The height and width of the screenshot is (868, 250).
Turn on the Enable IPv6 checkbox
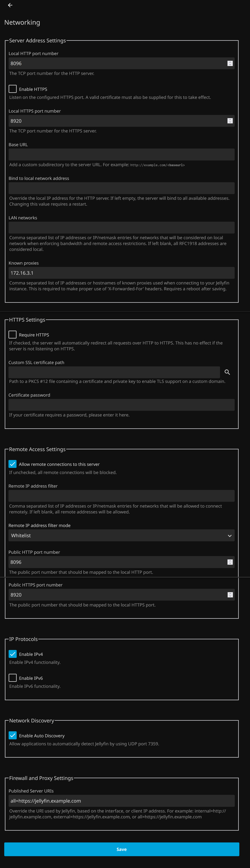pos(12,678)
